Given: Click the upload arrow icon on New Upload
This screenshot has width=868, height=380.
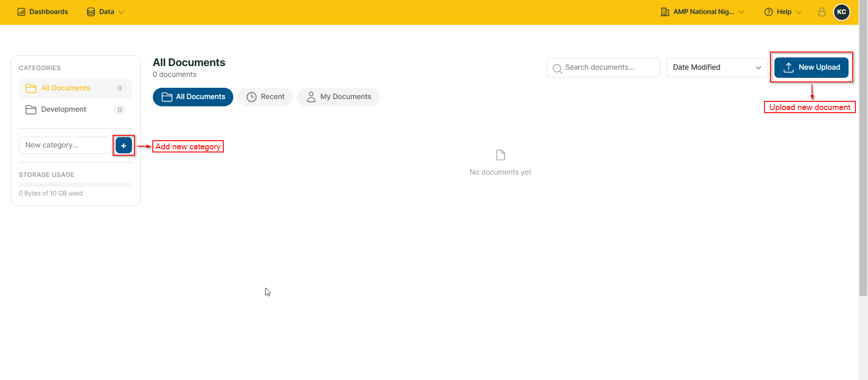Looking at the screenshot, I should tap(788, 67).
